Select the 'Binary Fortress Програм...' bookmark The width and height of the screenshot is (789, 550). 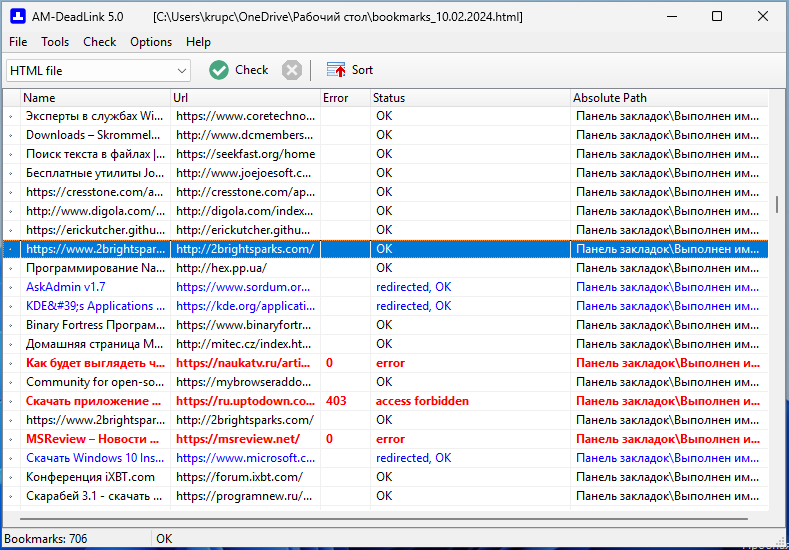tap(96, 325)
